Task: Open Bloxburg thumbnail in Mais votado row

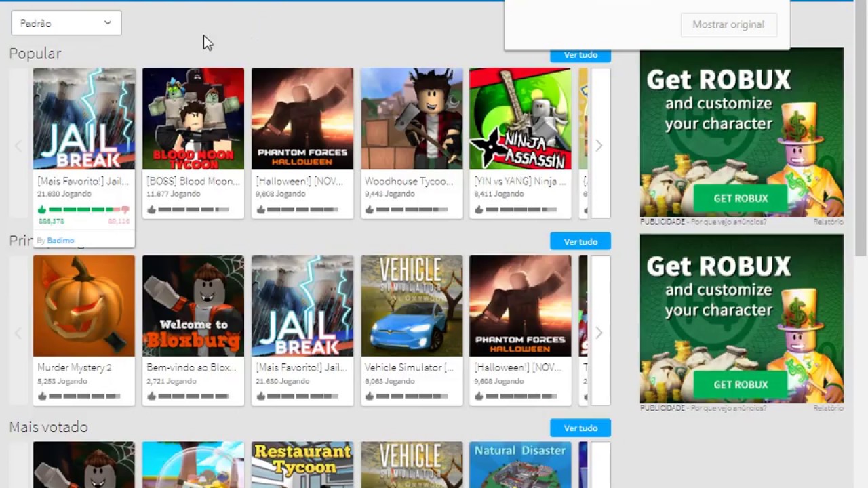Action: click(x=84, y=465)
